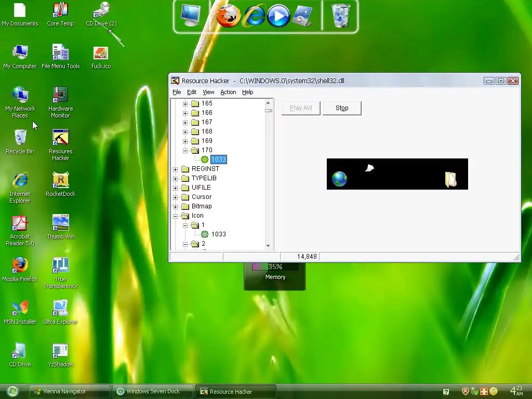532x399 pixels.
Task: Expand the 169 folder node
Action: pos(185,141)
